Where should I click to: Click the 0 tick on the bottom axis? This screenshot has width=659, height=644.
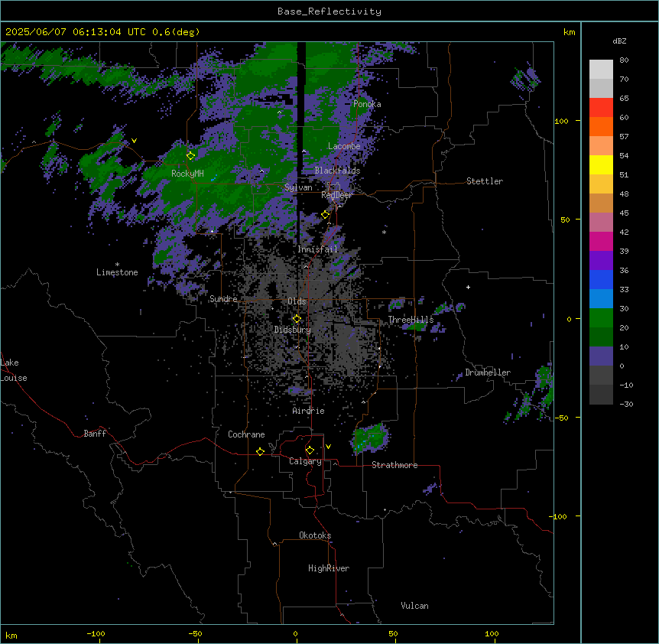[295, 633]
